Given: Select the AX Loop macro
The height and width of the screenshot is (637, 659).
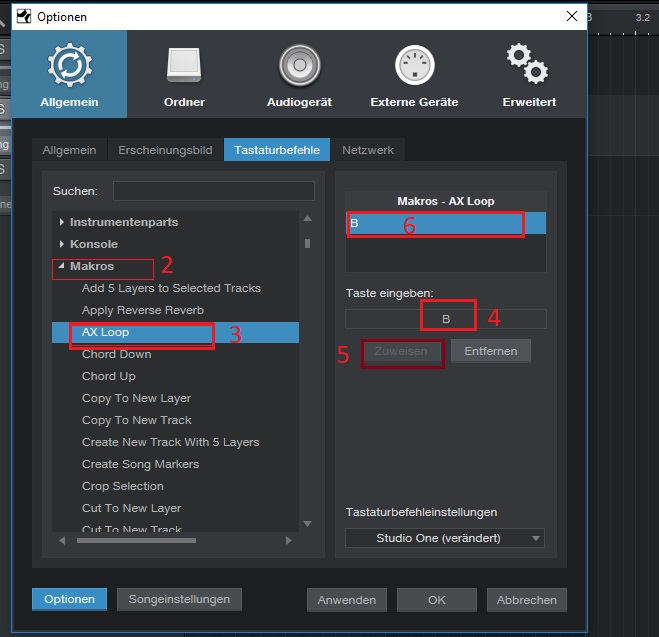Looking at the screenshot, I should (175, 332).
